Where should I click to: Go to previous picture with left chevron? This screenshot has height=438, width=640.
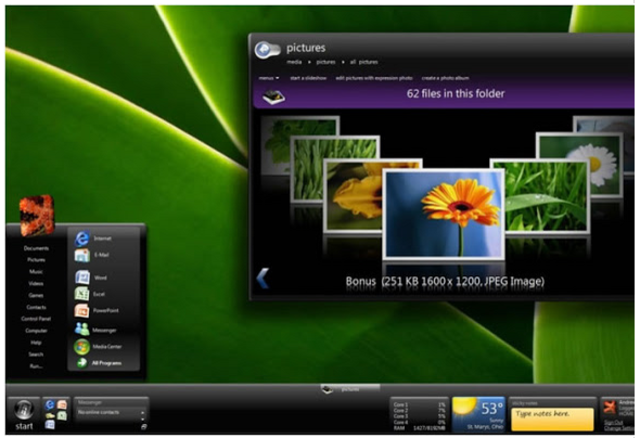[263, 278]
